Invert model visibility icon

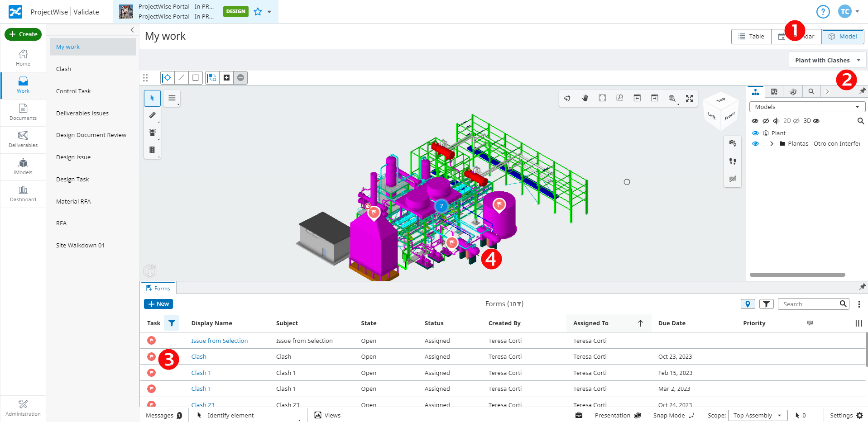click(776, 121)
